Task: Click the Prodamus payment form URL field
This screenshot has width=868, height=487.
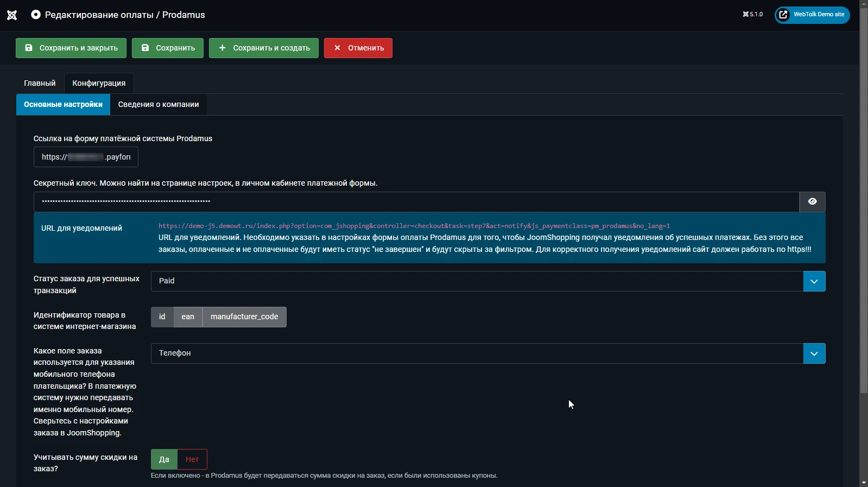Action: (86, 157)
